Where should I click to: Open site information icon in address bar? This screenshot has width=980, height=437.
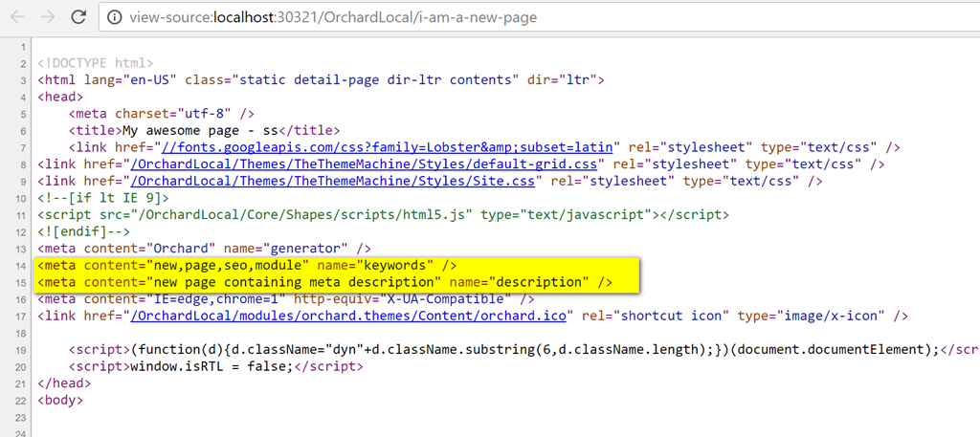[x=116, y=17]
